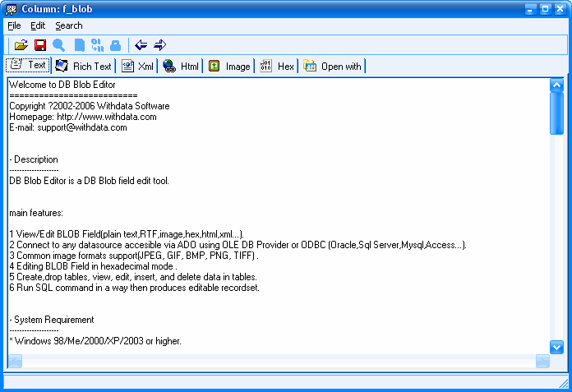Click the Copyright 2002-2006 Withdata Software line
The width and height of the screenshot is (572, 392).
(90, 106)
